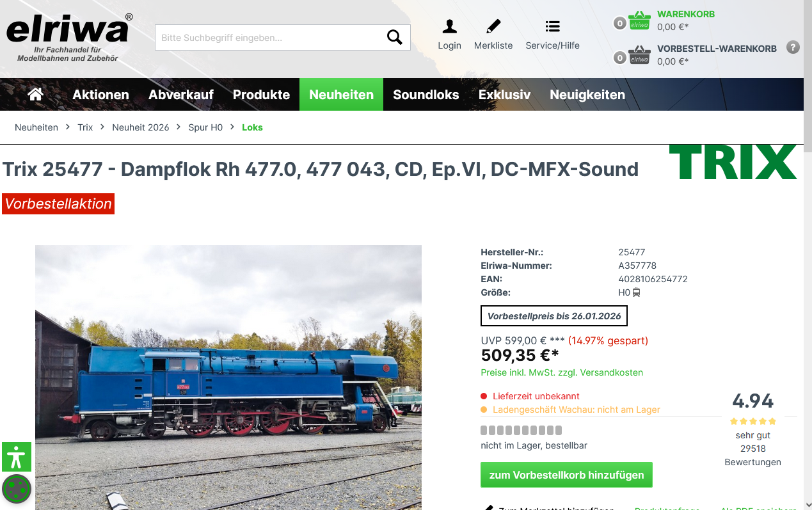Click the Trix brand logo

(x=733, y=162)
